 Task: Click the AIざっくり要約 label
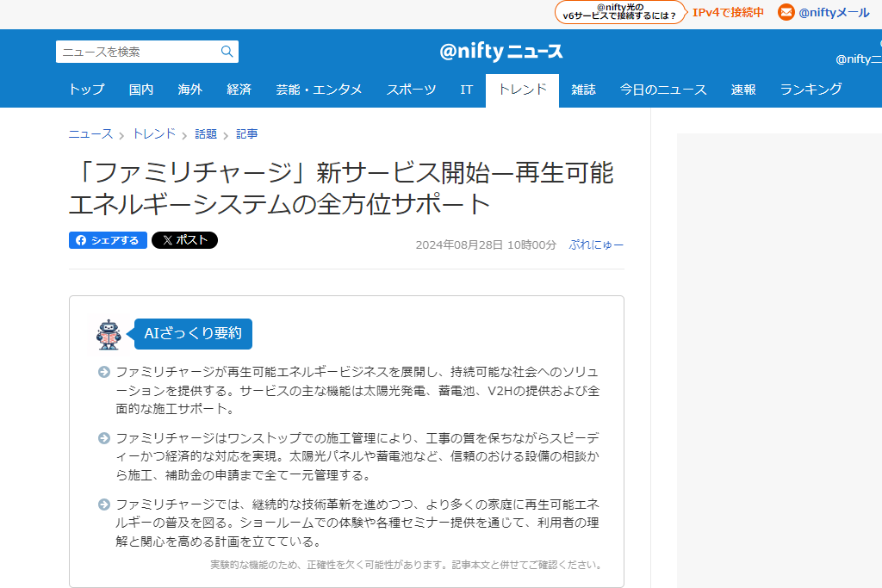(x=193, y=334)
